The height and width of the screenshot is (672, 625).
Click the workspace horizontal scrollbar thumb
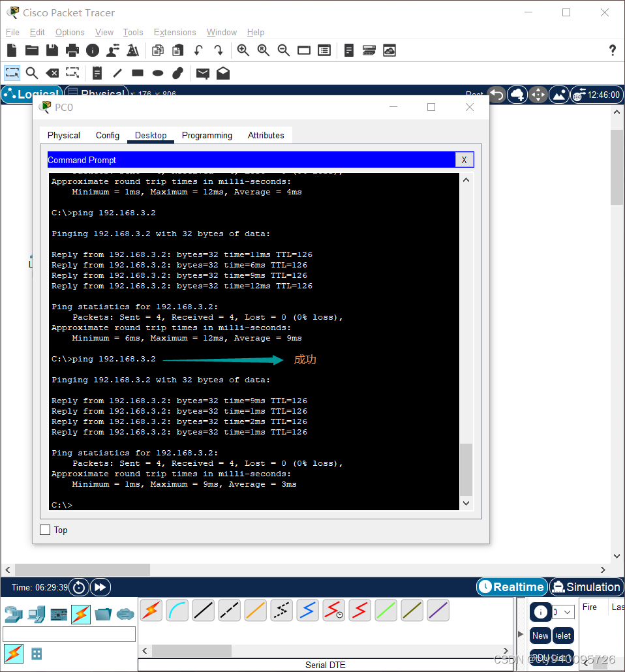pos(83,570)
